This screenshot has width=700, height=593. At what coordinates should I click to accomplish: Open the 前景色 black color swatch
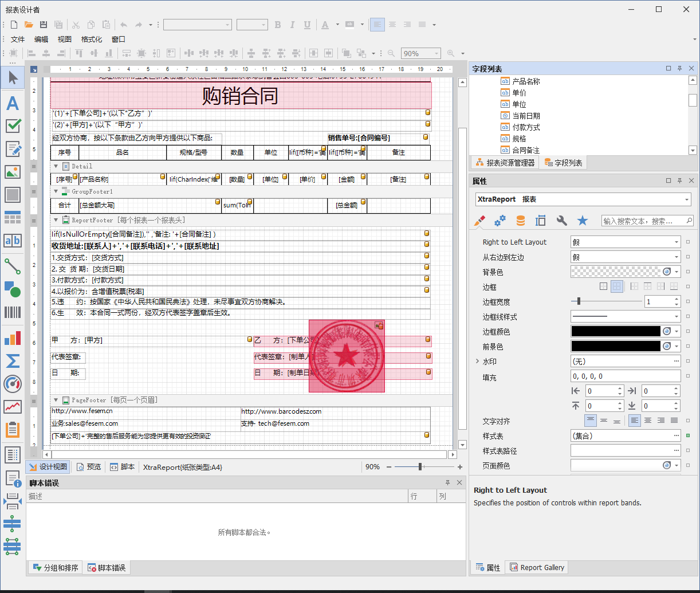point(616,346)
